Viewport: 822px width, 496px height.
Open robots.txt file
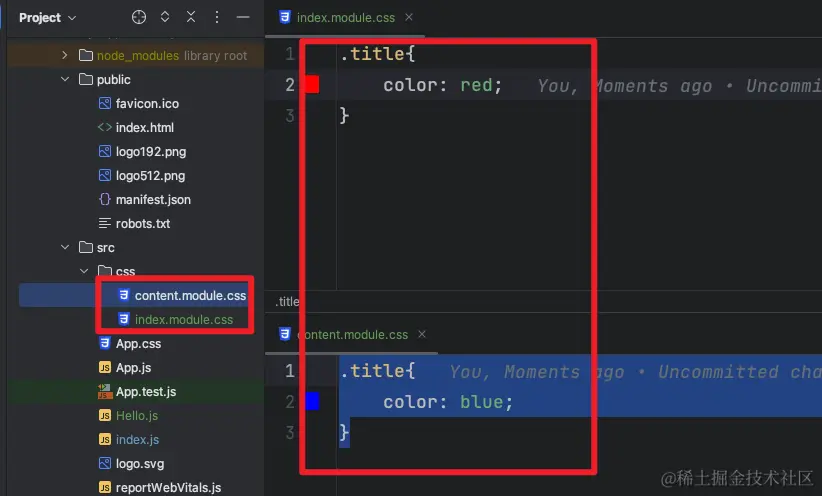click(x=143, y=224)
